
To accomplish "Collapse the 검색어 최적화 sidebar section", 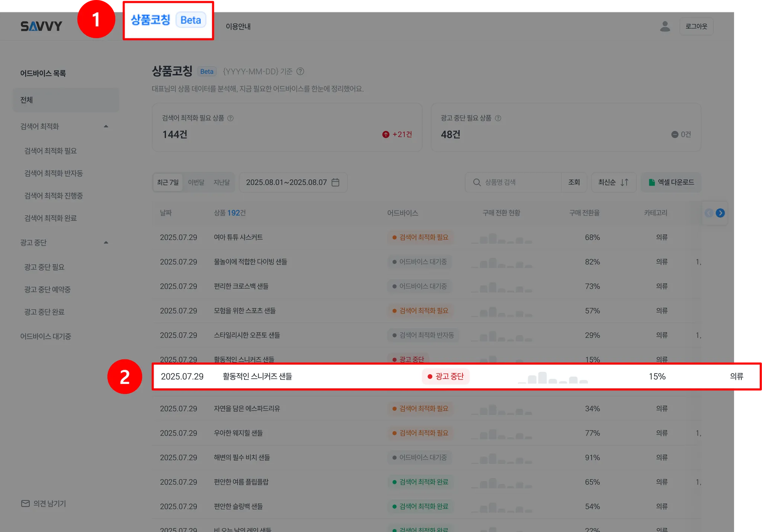I will point(106,126).
